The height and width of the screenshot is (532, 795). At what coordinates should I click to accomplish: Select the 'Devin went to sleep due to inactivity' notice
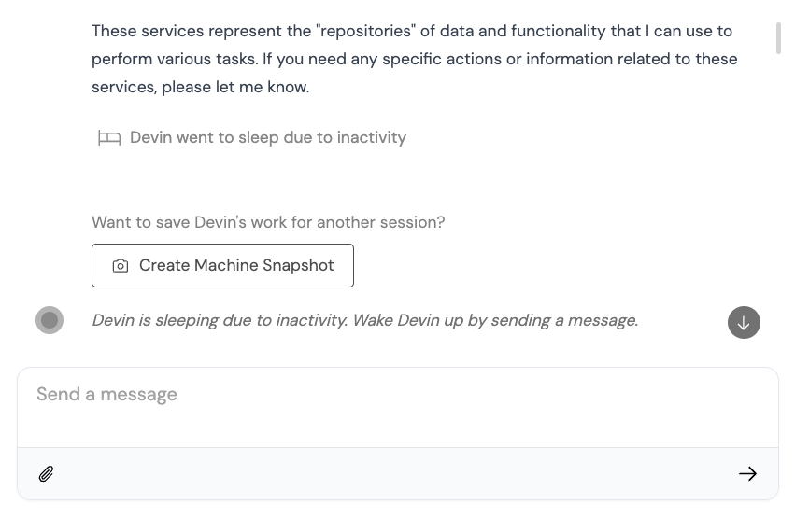coord(268,137)
